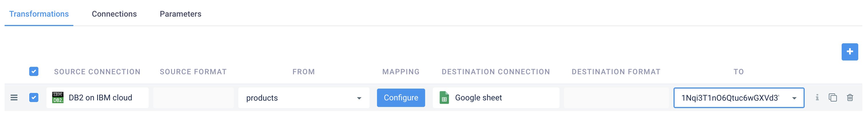Click the TO field with the sheet ID
Image resolution: width=868 pixels, height=121 pixels.
[730, 98]
